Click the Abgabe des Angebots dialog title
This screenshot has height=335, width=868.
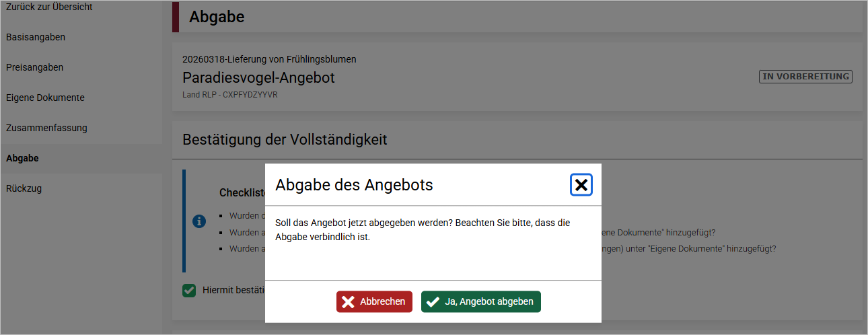coord(354,185)
